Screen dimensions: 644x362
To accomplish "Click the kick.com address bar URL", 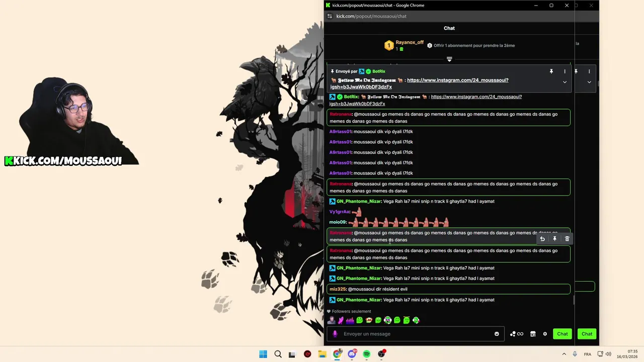I will tap(371, 16).
